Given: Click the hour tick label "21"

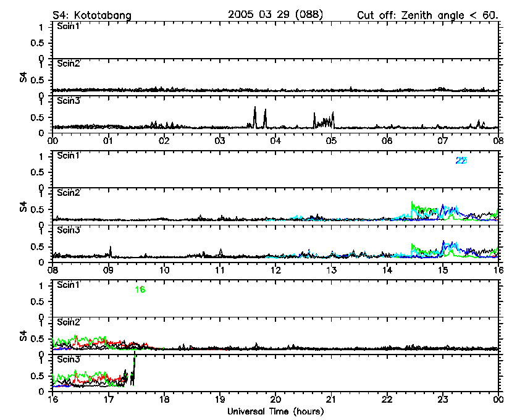Looking at the screenshot, I should click(331, 400).
